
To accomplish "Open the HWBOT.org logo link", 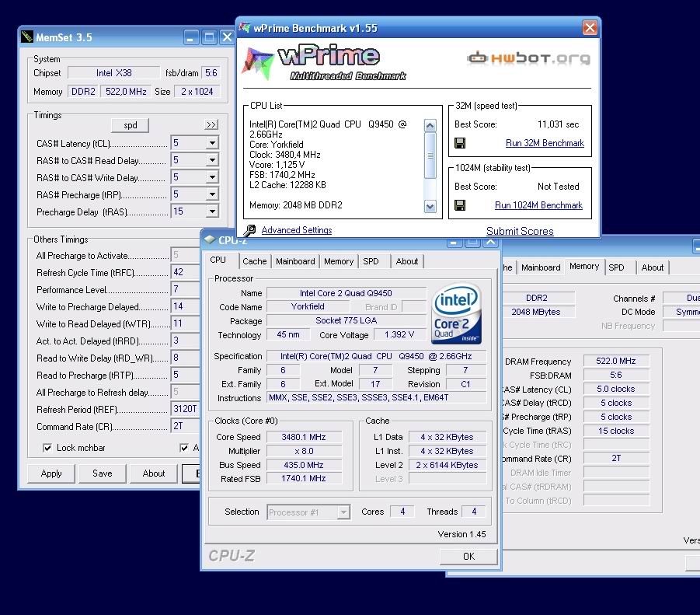I will coord(529,58).
